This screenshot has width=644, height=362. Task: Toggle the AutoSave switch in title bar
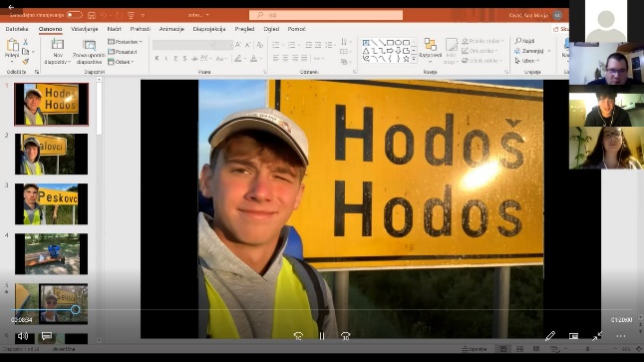(x=75, y=15)
